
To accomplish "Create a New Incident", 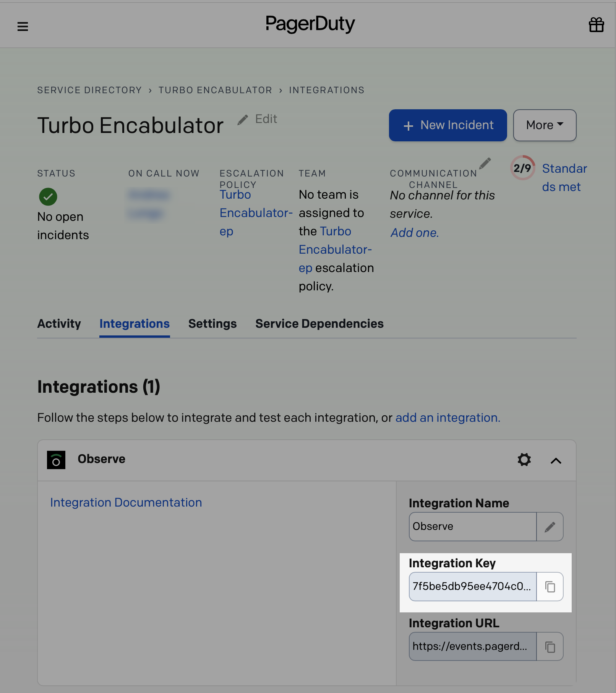I will point(448,125).
